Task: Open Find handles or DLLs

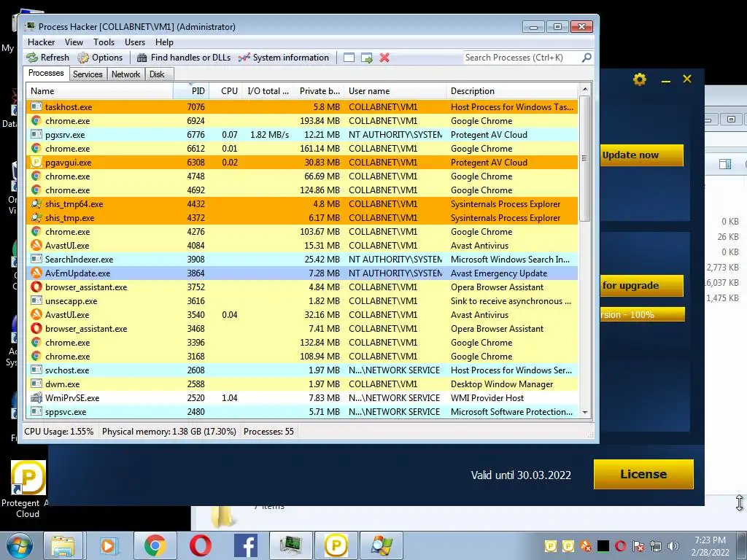Action: 183,58
